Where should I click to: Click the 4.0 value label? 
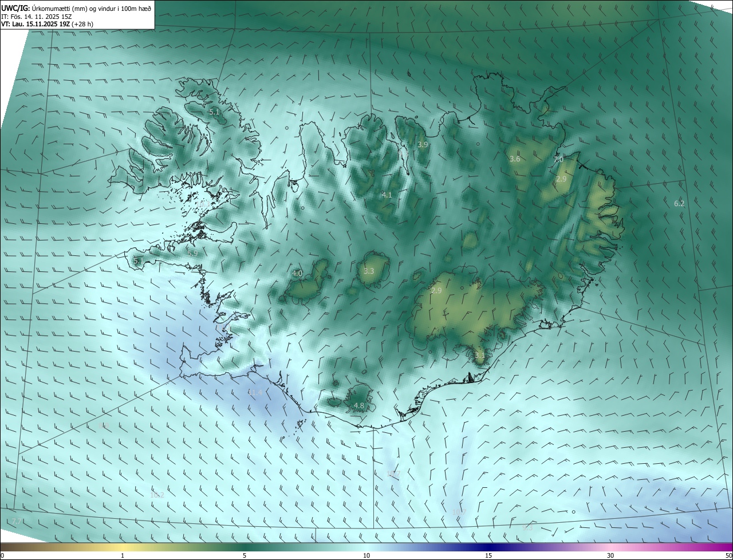click(x=297, y=274)
